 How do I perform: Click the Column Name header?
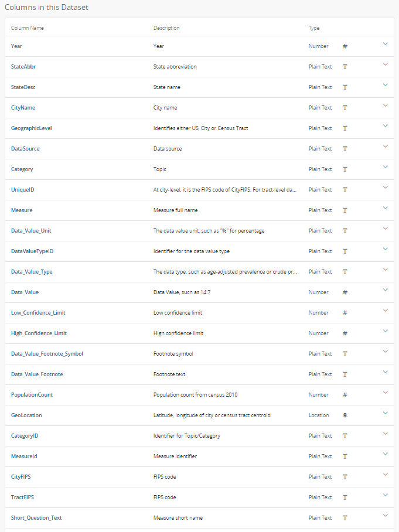click(x=28, y=28)
